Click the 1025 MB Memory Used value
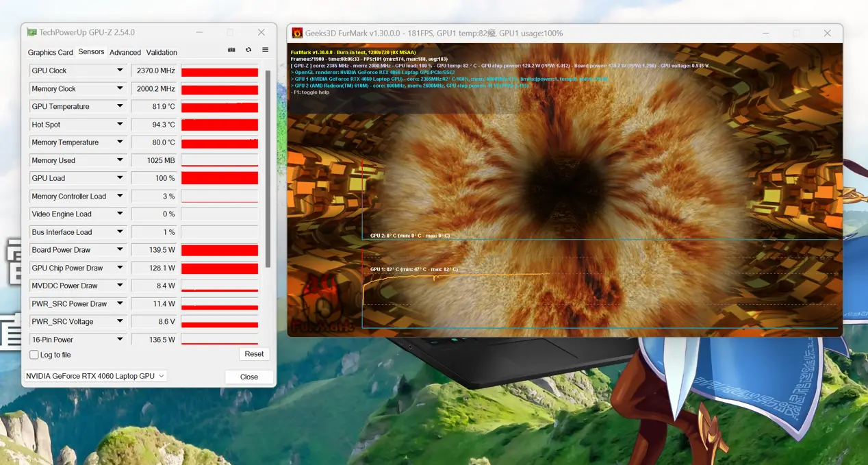The height and width of the screenshot is (465, 868). coord(154,160)
